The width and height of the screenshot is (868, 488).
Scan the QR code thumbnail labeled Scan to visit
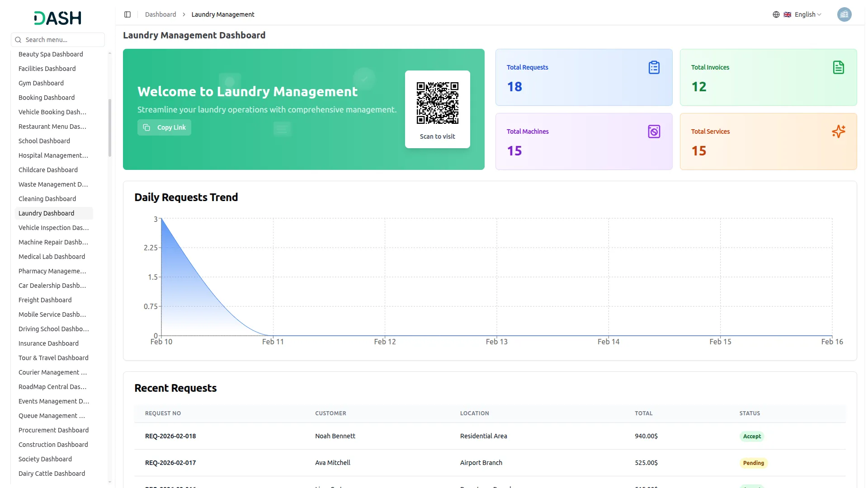click(x=437, y=103)
